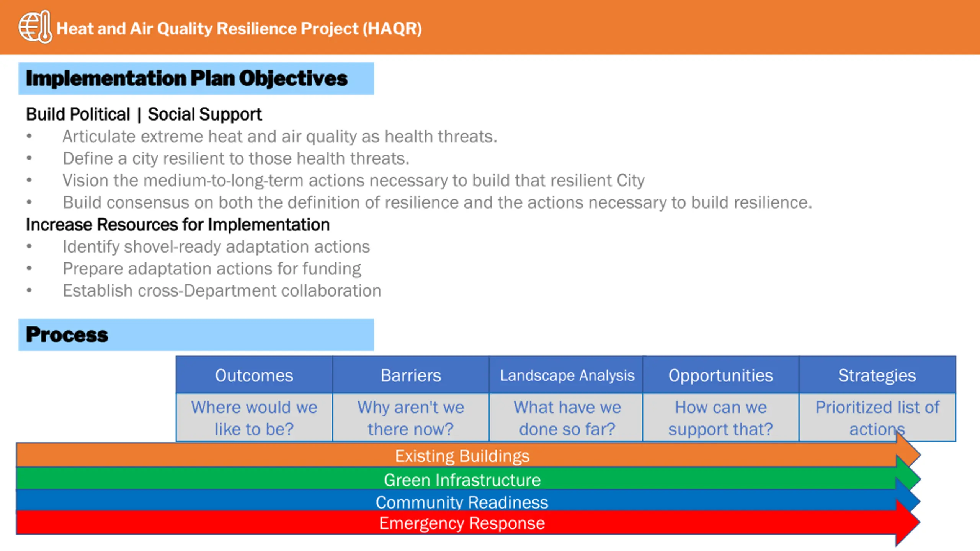Select the 'Prioritized list of actions' cell

(877, 417)
